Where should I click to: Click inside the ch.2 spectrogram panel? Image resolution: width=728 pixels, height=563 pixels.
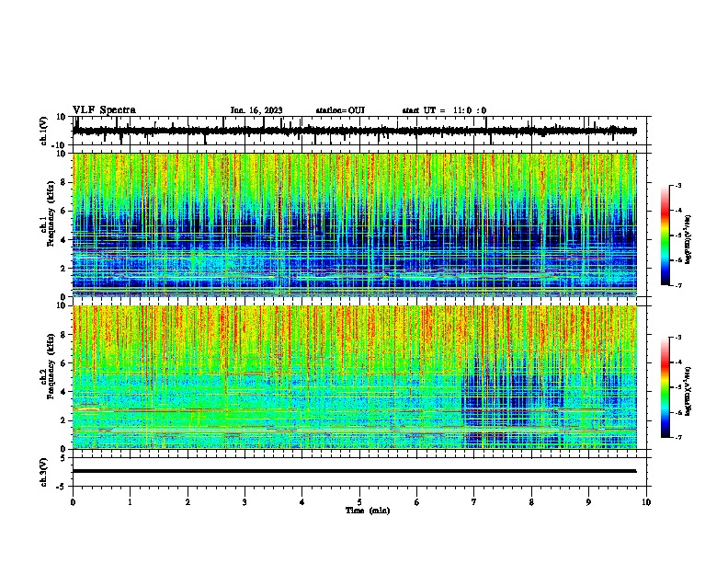coord(355,377)
